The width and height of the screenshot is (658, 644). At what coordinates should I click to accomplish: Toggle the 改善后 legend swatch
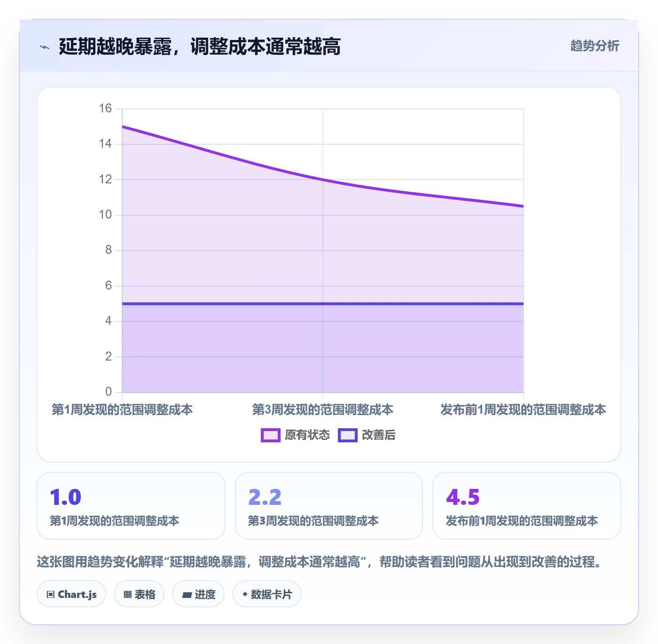click(x=348, y=435)
